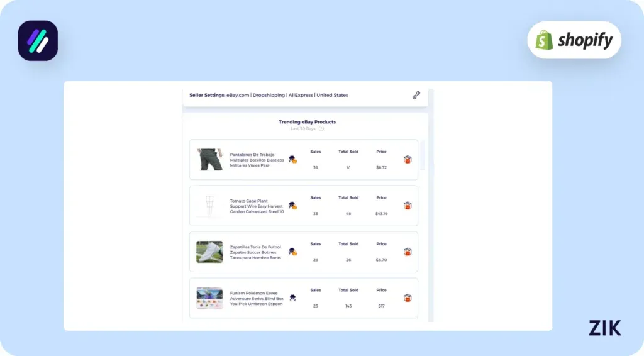Open the Zapatillas Tenis De Futbol title
Image resolution: width=644 pixels, height=356 pixels.
tap(255, 252)
